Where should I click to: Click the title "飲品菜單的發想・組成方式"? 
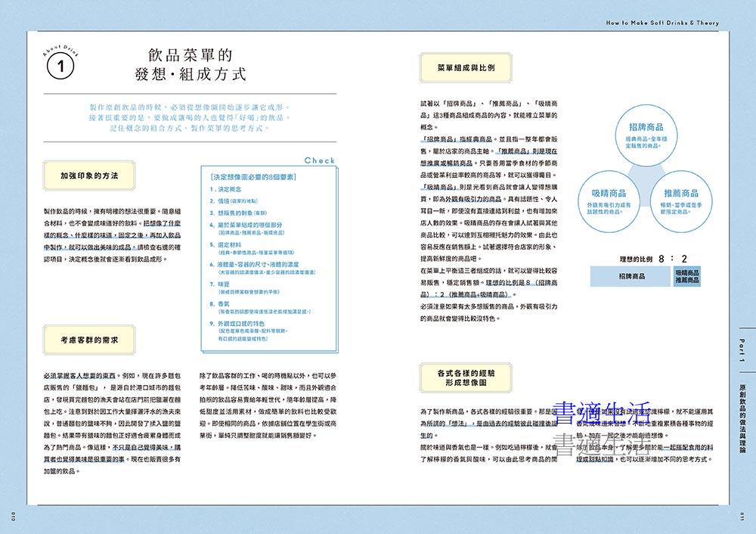coord(191,64)
